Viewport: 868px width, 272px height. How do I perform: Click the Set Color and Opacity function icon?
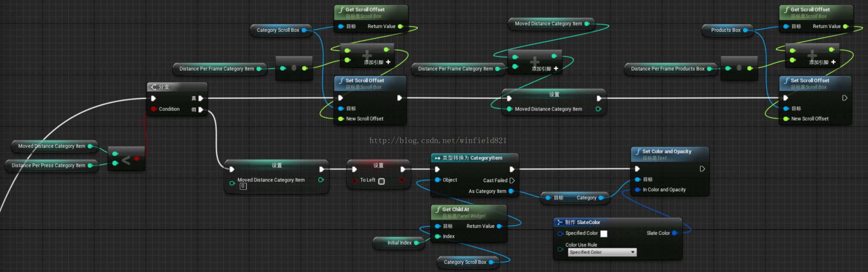coord(638,151)
